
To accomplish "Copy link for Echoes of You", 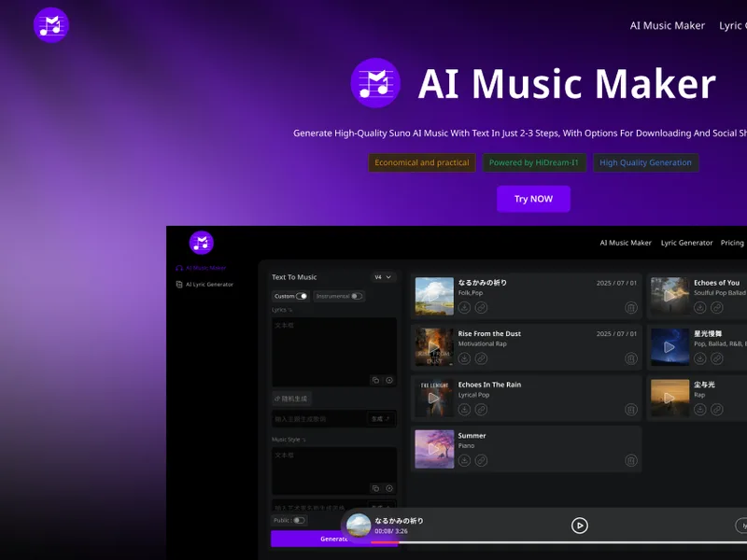I will pos(717,308).
